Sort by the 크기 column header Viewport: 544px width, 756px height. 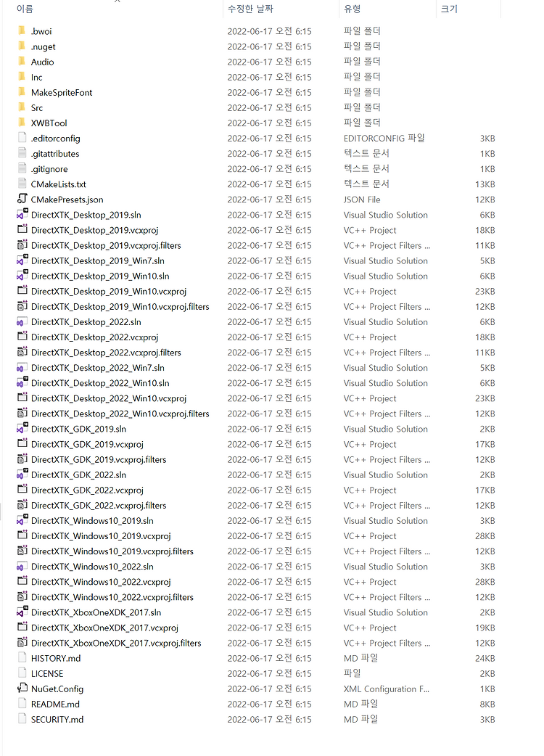point(449,9)
